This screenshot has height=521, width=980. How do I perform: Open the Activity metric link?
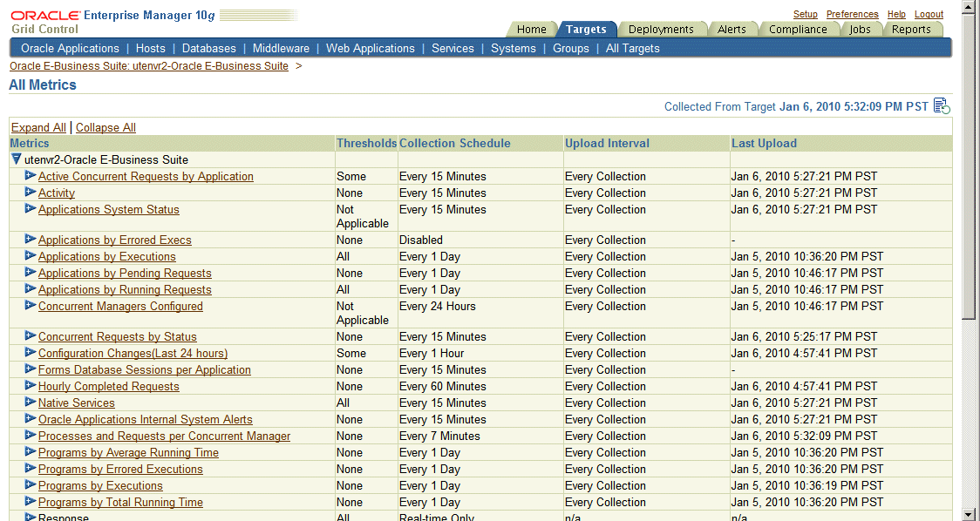[57, 193]
